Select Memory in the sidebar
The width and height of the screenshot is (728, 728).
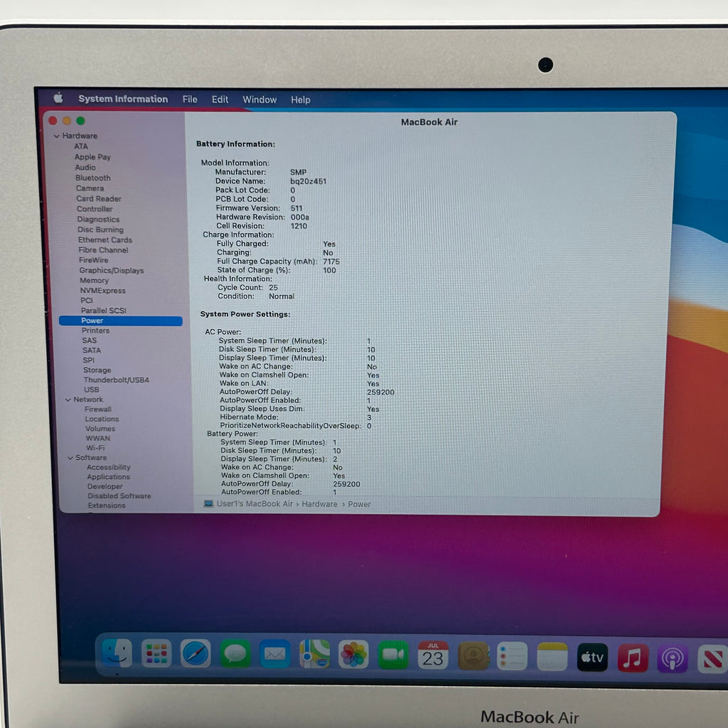pyautogui.click(x=95, y=280)
